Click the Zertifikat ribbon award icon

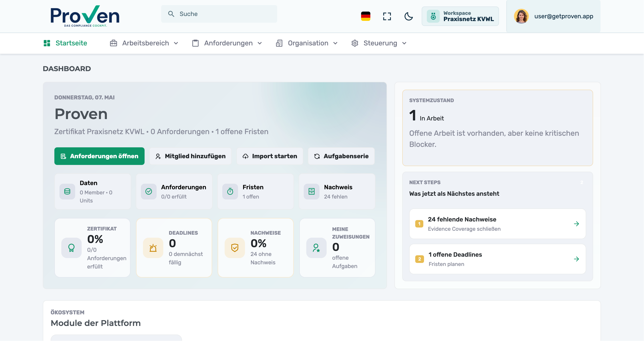click(71, 248)
